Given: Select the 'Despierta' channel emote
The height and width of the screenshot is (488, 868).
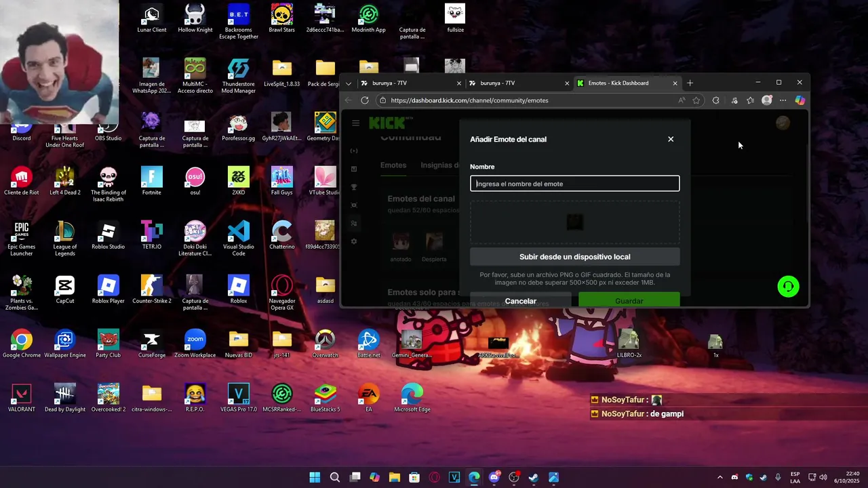Looking at the screenshot, I should tap(434, 247).
